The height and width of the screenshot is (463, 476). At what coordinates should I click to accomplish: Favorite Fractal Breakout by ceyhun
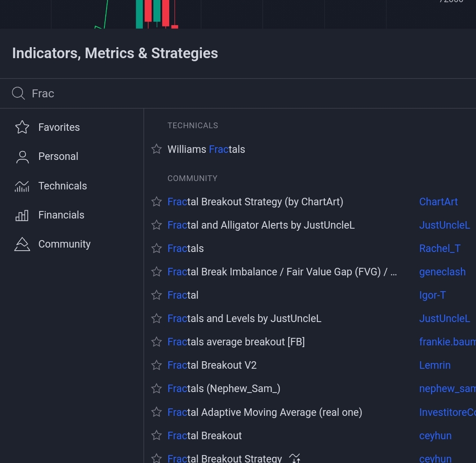156,435
